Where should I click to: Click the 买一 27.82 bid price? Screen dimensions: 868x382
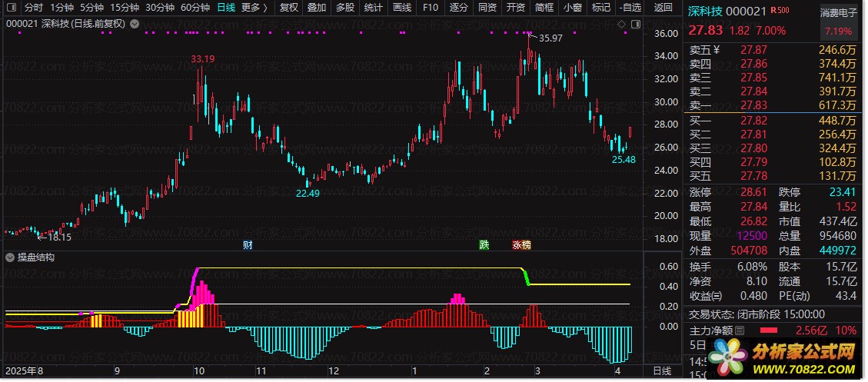point(754,121)
